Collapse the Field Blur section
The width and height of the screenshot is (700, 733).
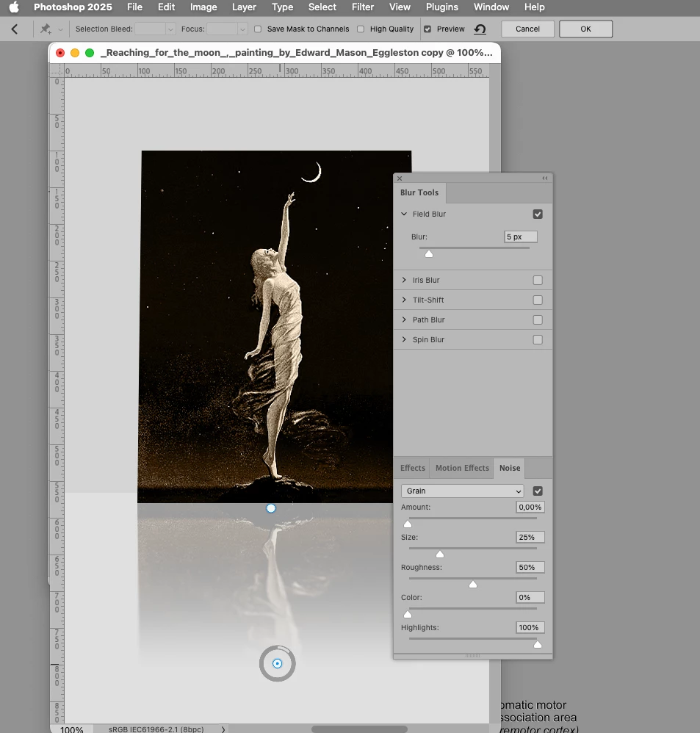click(404, 214)
